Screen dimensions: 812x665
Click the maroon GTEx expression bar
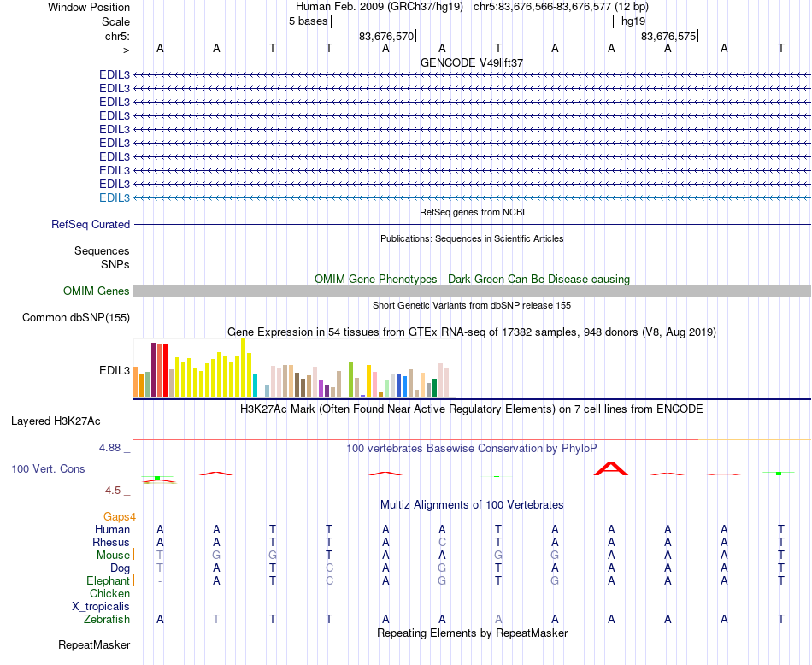point(153,370)
